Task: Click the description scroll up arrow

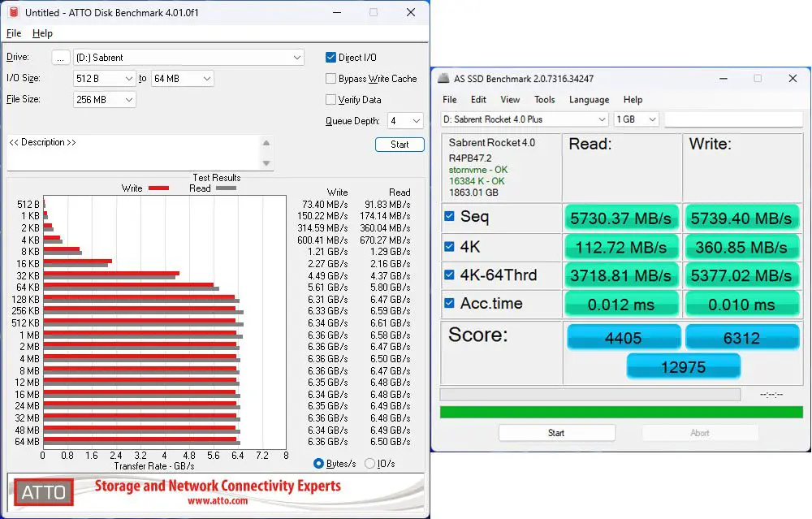Action: [266, 143]
